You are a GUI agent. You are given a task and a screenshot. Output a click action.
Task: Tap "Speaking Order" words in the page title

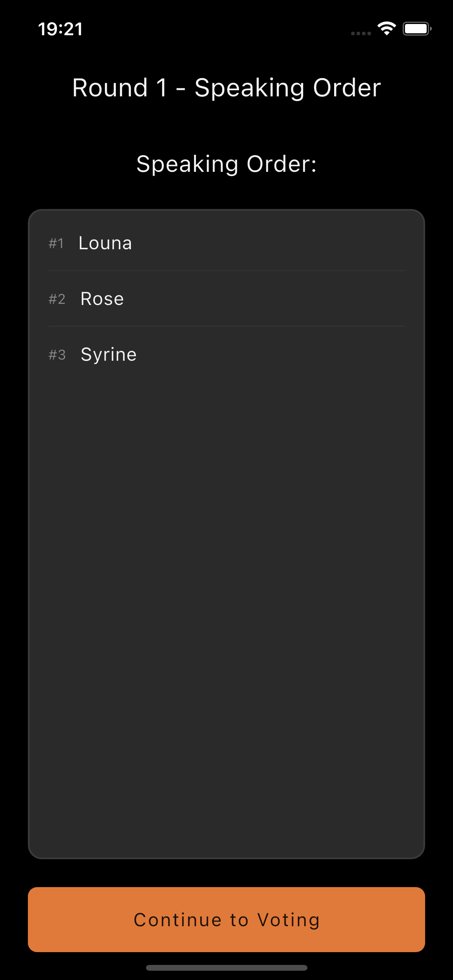click(288, 88)
